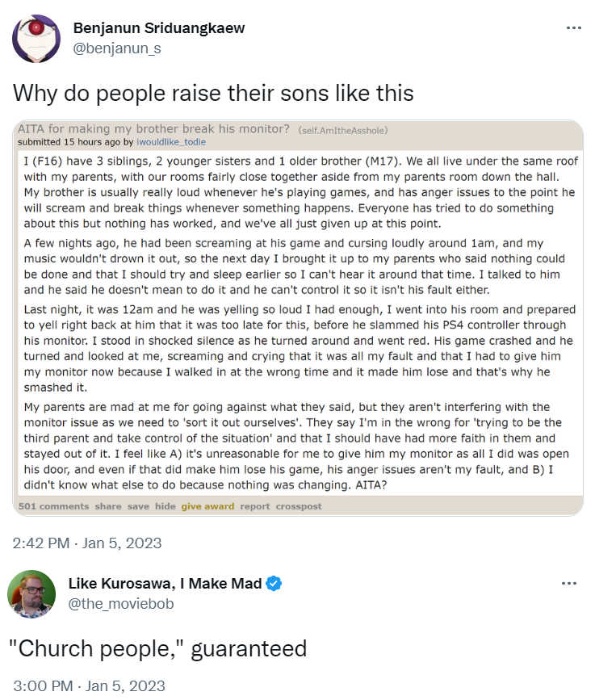Hide the Reddit post
Image resolution: width=595 pixels, height=700 pixels.
(x=165, y=506)
